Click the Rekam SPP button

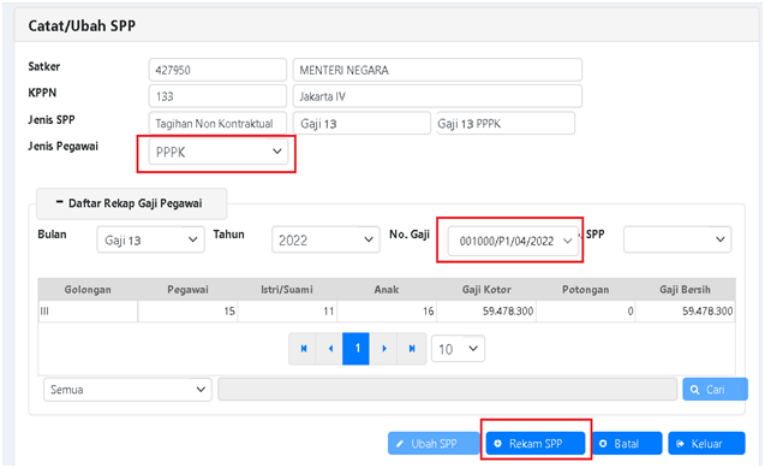pos(536,443)
